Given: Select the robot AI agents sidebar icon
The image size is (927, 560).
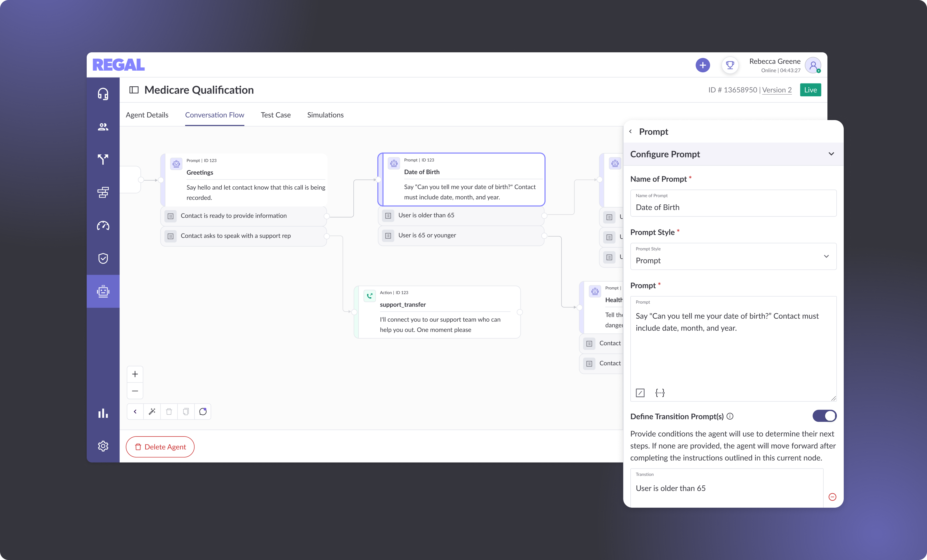Looking at the screenshot, I should [103, 291].
